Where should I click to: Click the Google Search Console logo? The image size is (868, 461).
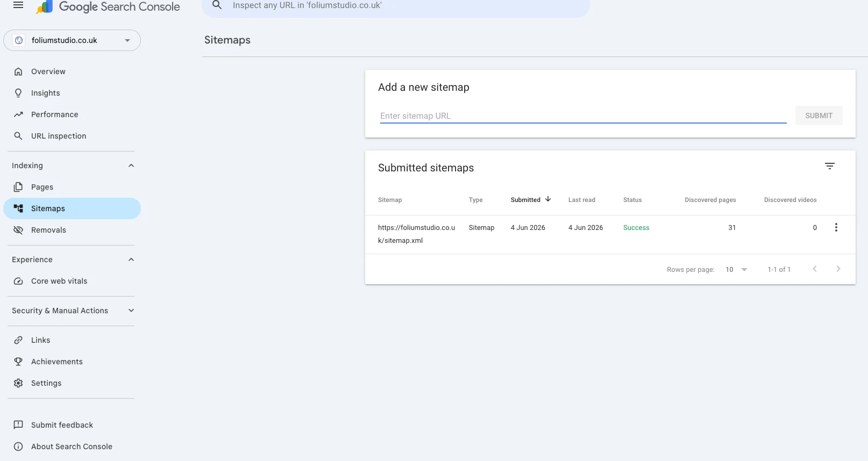tap(108, 7)
